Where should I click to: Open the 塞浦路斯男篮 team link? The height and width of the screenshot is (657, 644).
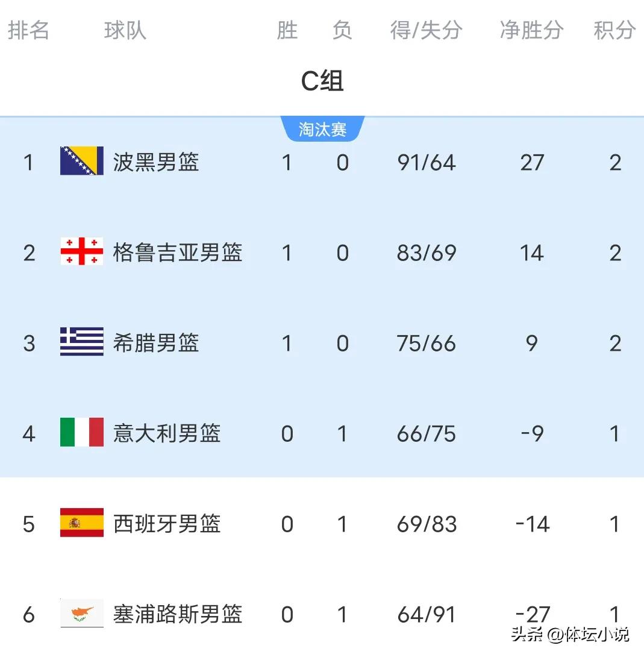point(178,615)
